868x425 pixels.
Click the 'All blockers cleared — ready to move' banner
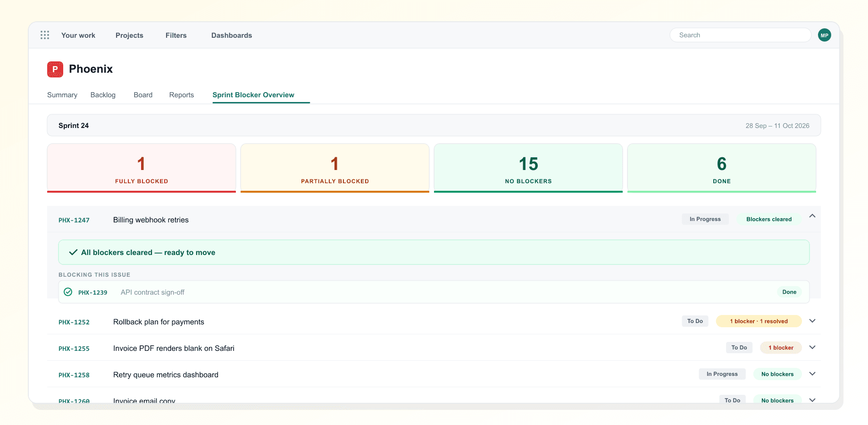pyautogui.click(x=434, y=252)
